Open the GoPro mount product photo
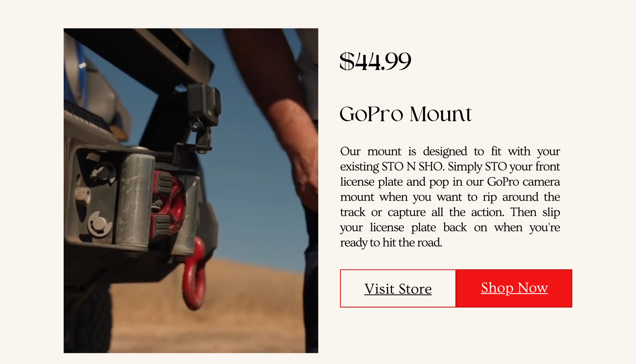 click(191, 190)
